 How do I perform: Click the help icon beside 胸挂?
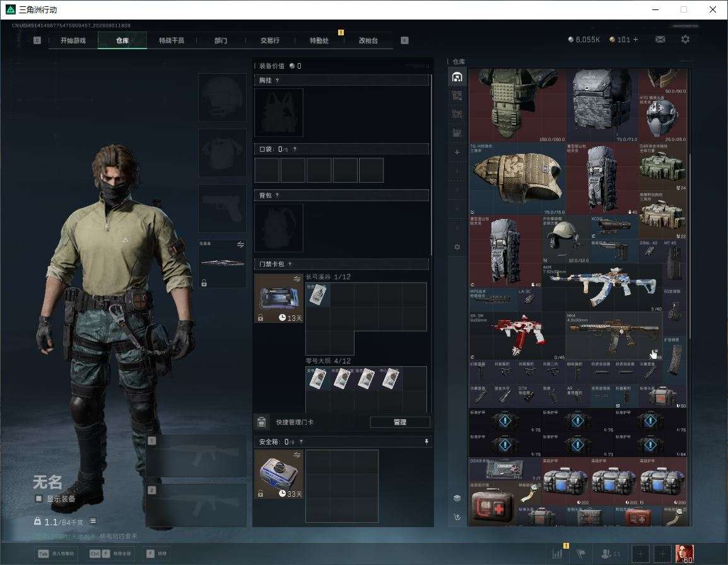[277, 80]
